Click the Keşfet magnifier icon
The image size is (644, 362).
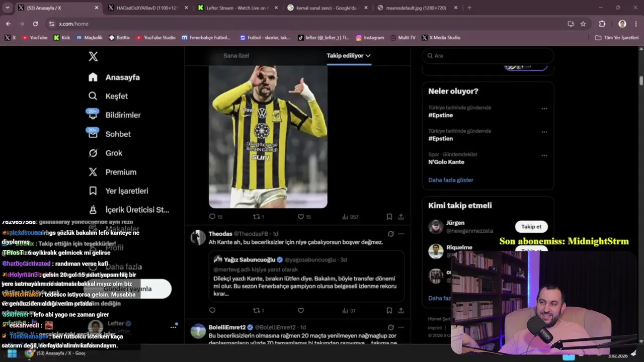click(x=93, y=96)
